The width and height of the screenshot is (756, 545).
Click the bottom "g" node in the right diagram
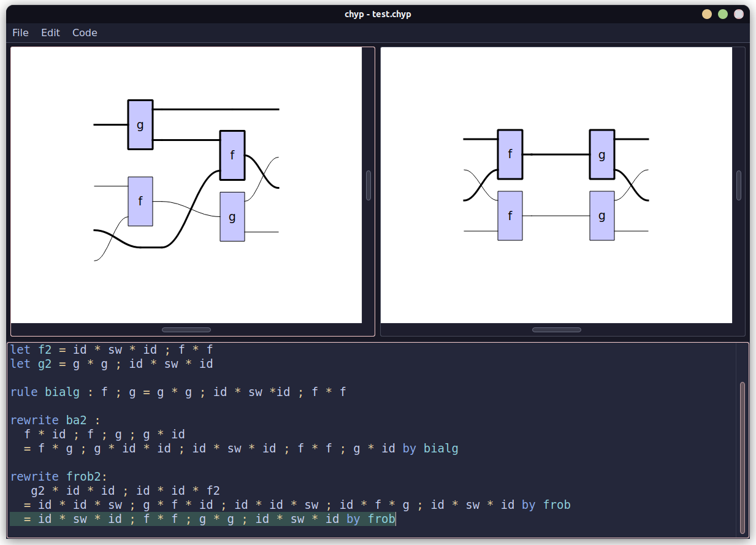click(x=601, y=215)
